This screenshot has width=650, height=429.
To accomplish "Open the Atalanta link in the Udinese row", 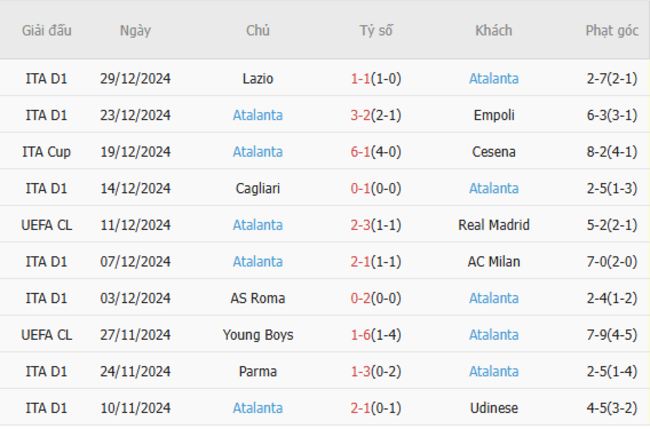I will tap(257, 408).
